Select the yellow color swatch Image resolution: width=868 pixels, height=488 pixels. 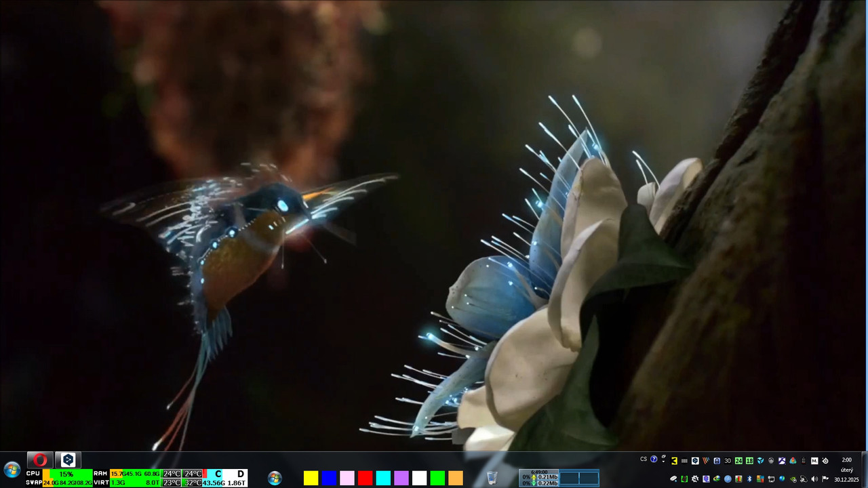click(311, 478)
